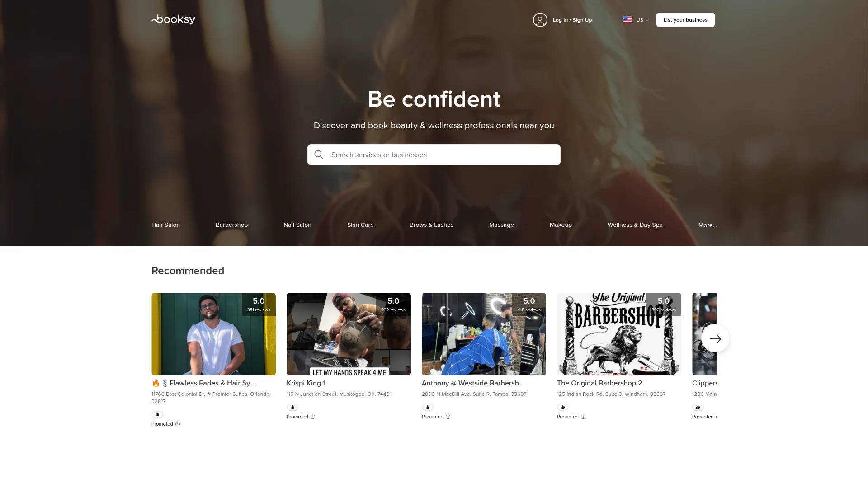The width and height of the screenshot is (868, 488).
Task: Click thumbs-up badge under The Original Barbershop 2
Action: [x=563, y=407]
